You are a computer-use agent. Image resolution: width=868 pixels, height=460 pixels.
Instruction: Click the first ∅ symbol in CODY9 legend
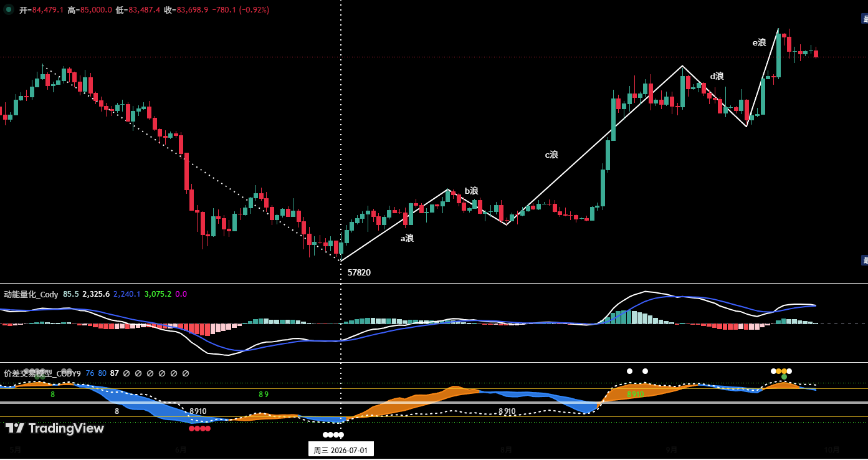(126, 373)
